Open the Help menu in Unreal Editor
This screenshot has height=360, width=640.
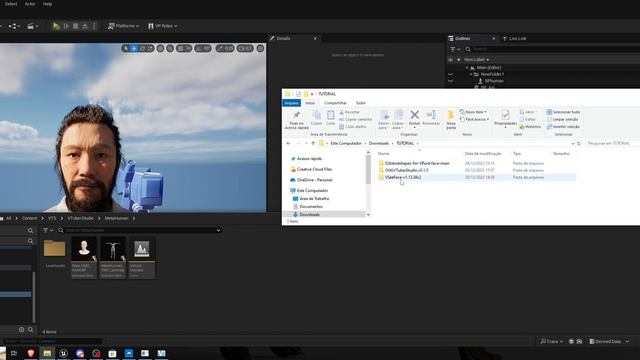[x=47, y=4]
